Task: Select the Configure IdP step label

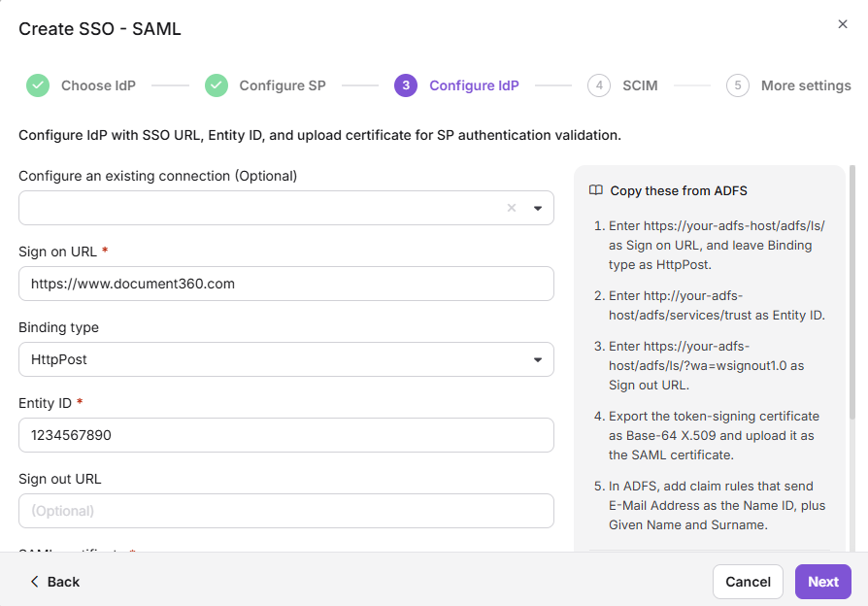Action: [x=475, y=85]
